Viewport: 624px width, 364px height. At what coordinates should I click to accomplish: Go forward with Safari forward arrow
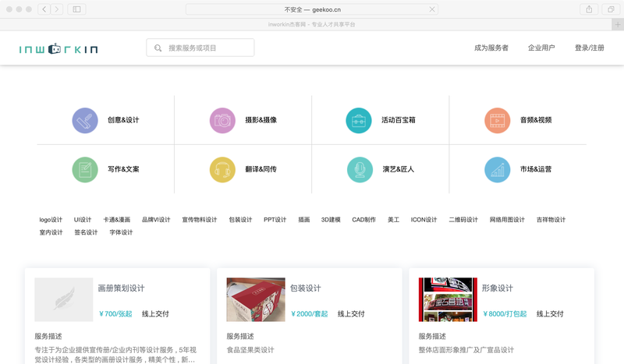click(56, 9)
